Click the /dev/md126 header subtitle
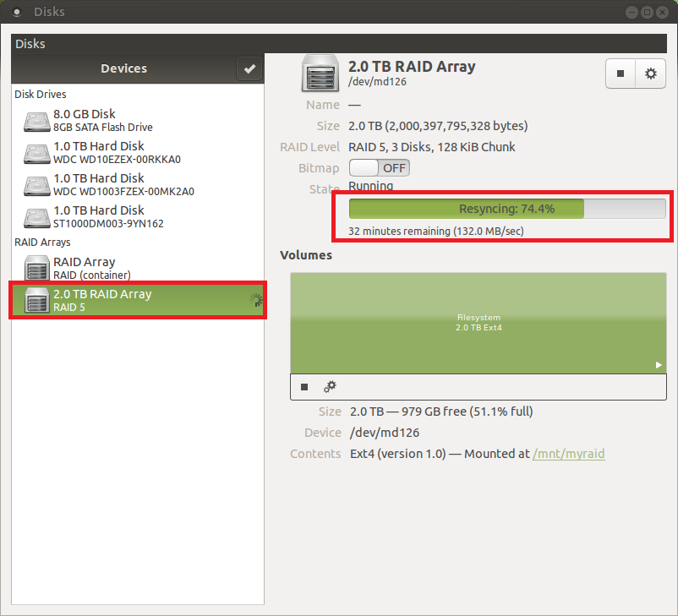The width and height of the screenshot is (678, 616). pos(377,82)
